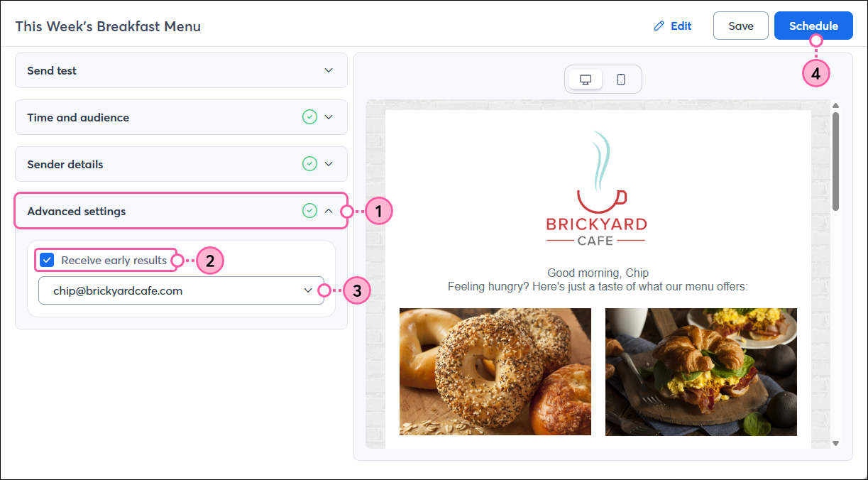Switch to mobile preview icon
The image size is (868, 480).
pyautogui.click(x=621, y=80)
